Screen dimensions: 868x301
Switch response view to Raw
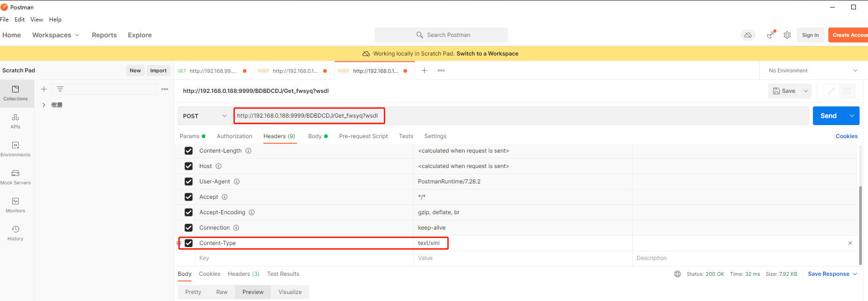pos(222,292)
